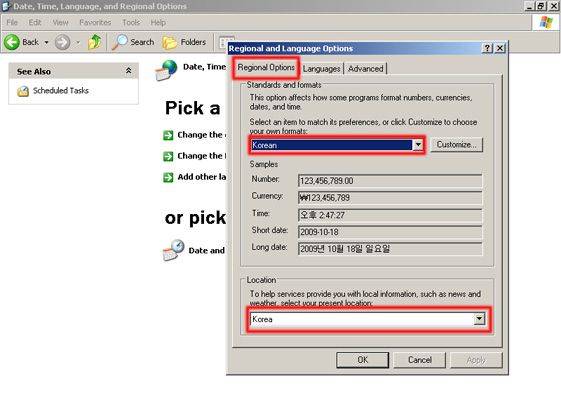Image resolution: width=561 pixels, height=400 pixels.
Task: Click the green Back arrow icon
Action: [11, 42]
